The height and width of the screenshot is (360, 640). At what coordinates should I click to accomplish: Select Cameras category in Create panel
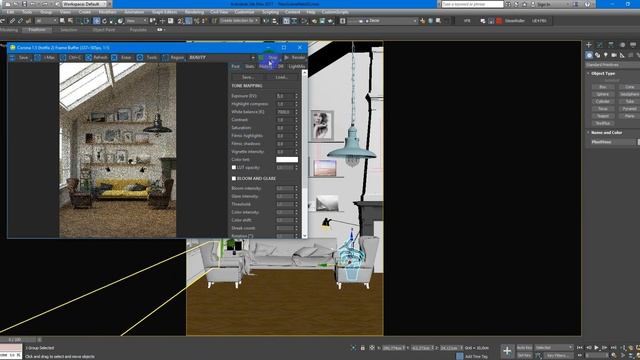(614, 55)
